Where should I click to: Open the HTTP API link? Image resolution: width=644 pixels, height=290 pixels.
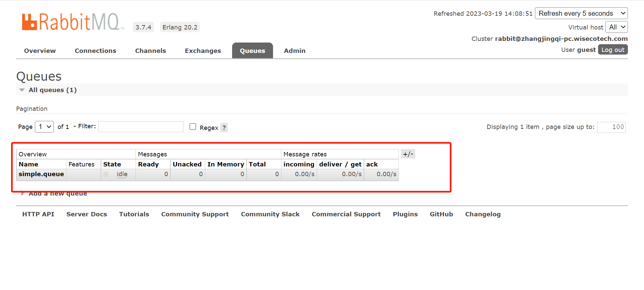click(38, 214)
